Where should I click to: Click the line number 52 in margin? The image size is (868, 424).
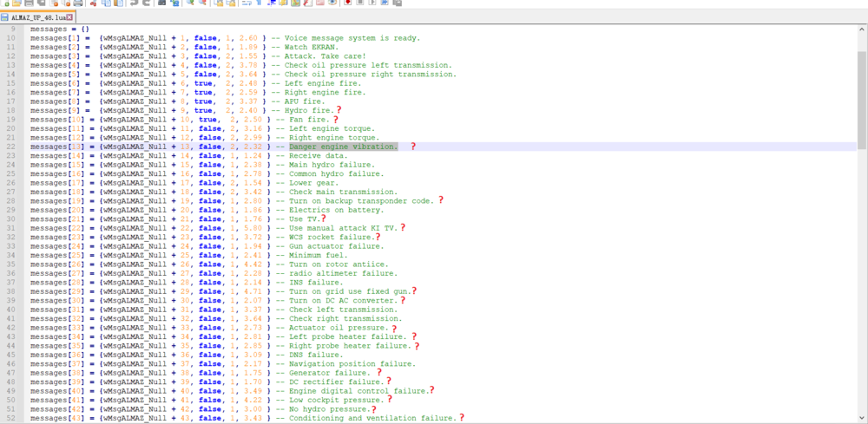pyautogui.click(x=10, y=419)
